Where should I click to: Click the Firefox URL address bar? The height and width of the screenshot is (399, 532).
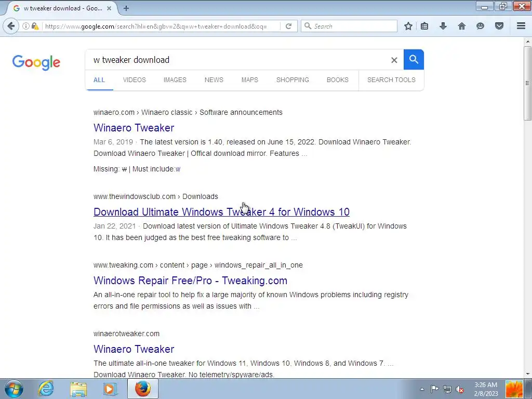coord(161,26)
